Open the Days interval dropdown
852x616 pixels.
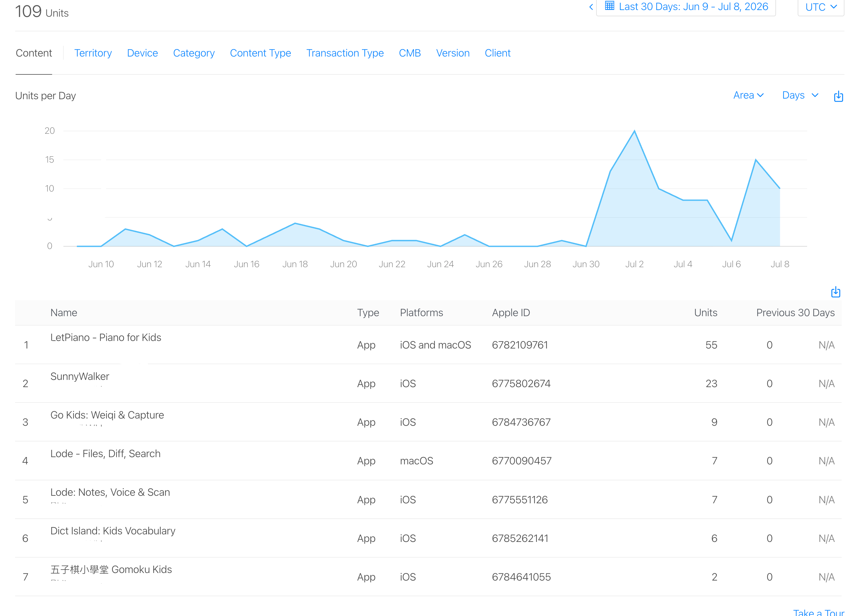[x=800, y=95]
